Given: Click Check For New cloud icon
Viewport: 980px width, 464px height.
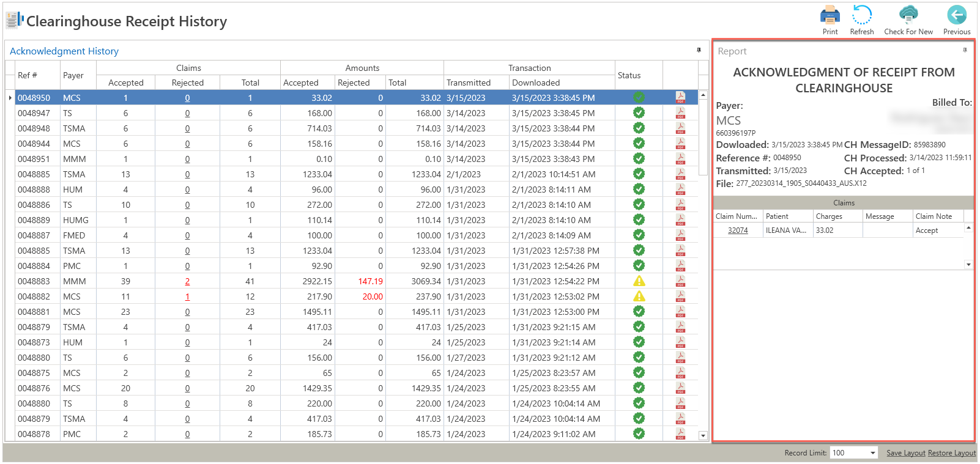Looking at the screenshot, I should pyautogui.click(x=908, y=15).
